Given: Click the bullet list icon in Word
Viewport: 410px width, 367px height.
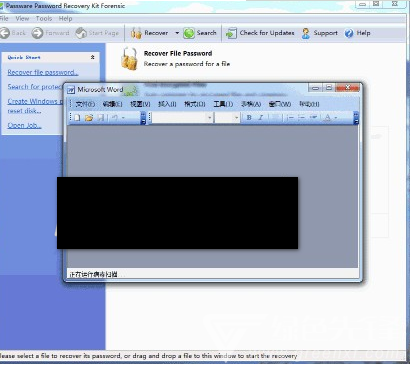Looking at the screenshot, I should point(302,117).
